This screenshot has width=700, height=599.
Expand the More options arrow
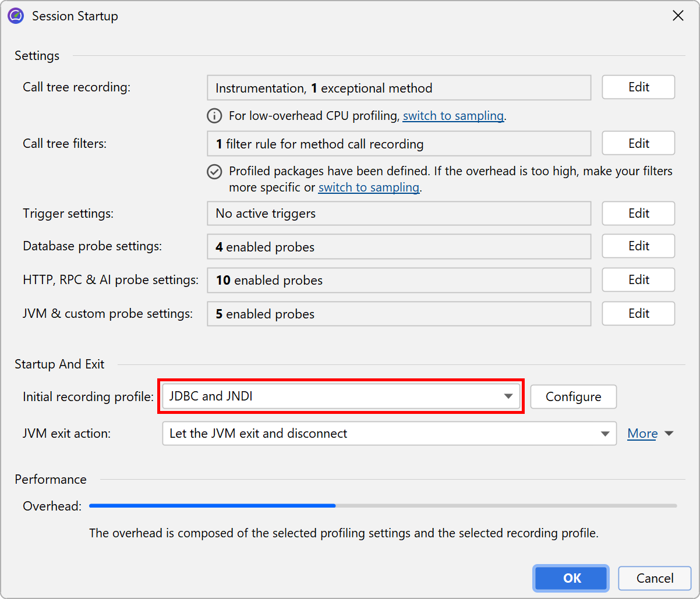(x=669, y=434)
